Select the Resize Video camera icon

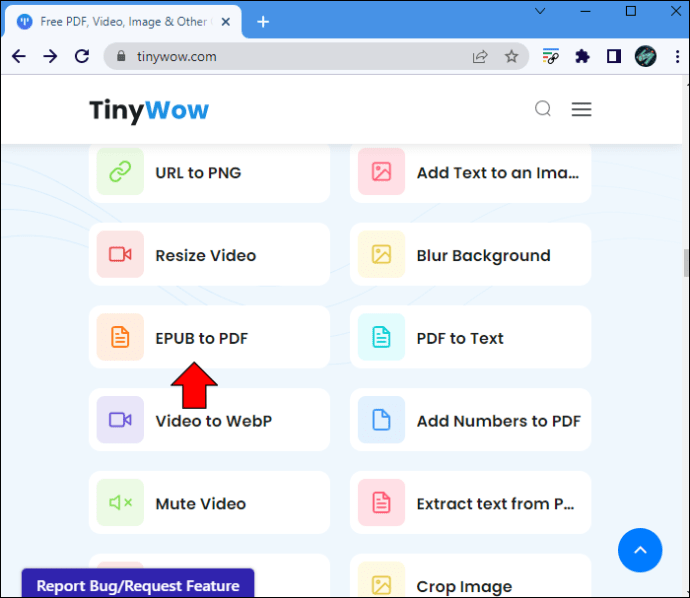tap(120, 254)
